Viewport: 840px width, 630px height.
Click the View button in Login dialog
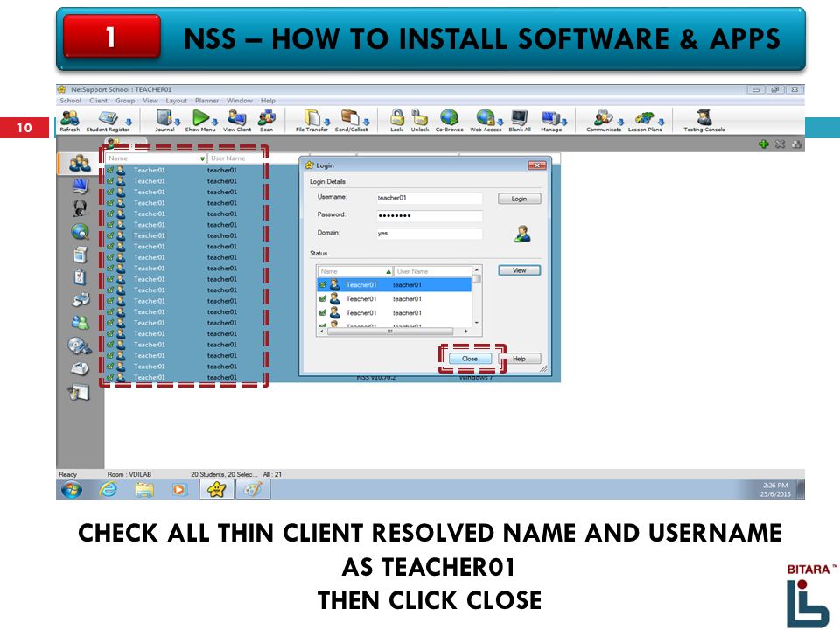pos(519,270)
